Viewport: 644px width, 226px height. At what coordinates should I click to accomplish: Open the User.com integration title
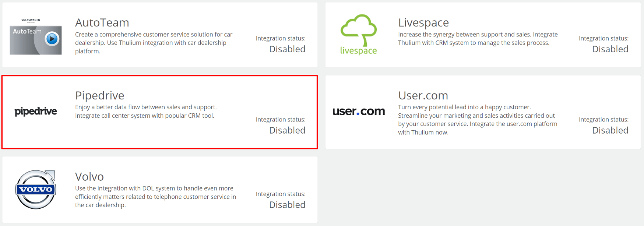(423, 95)
